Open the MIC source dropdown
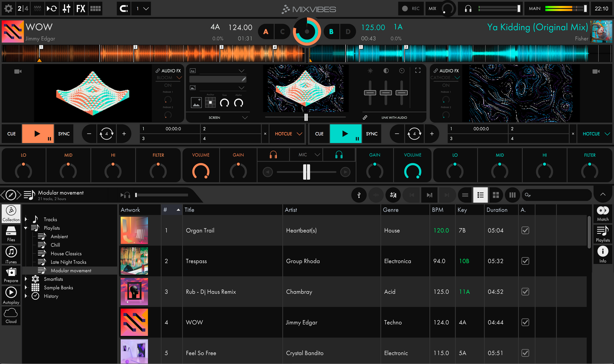 [305, 154]
